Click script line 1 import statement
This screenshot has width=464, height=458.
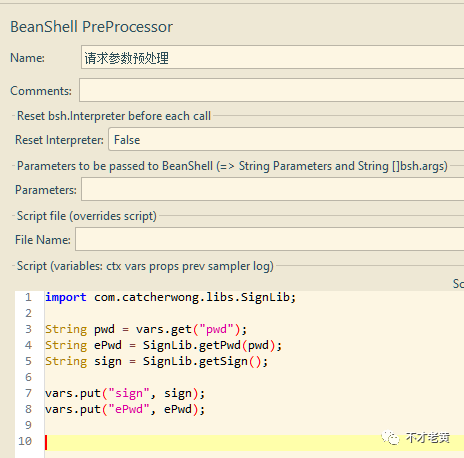pos(170,297)
